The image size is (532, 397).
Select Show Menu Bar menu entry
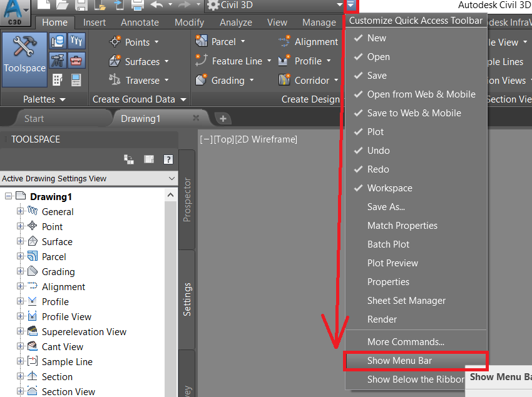pos(416,361)
